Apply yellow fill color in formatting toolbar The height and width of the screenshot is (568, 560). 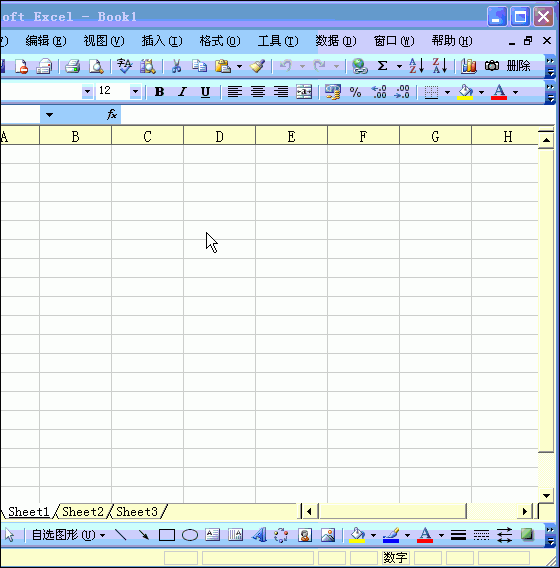click(465, 92)
